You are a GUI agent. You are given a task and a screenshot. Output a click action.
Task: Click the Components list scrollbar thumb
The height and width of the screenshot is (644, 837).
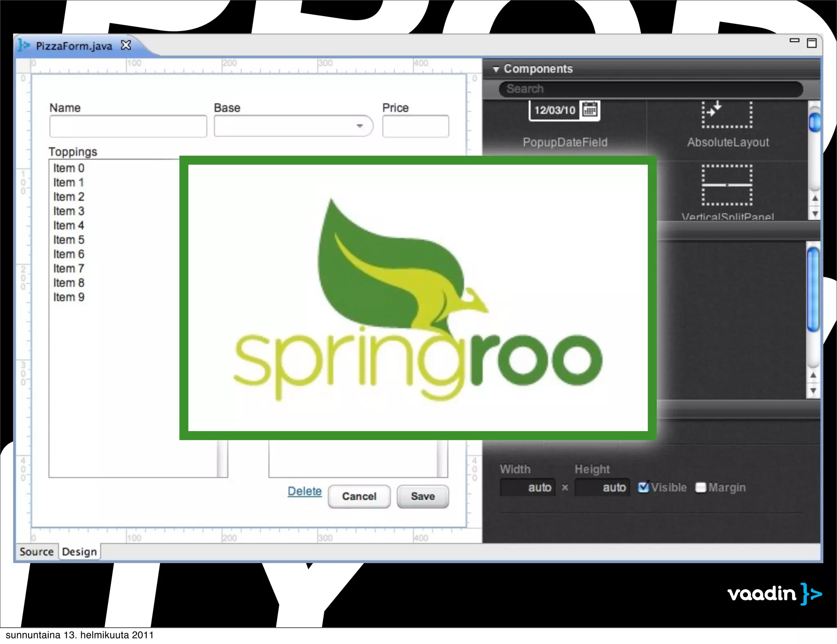pos(815,122)
